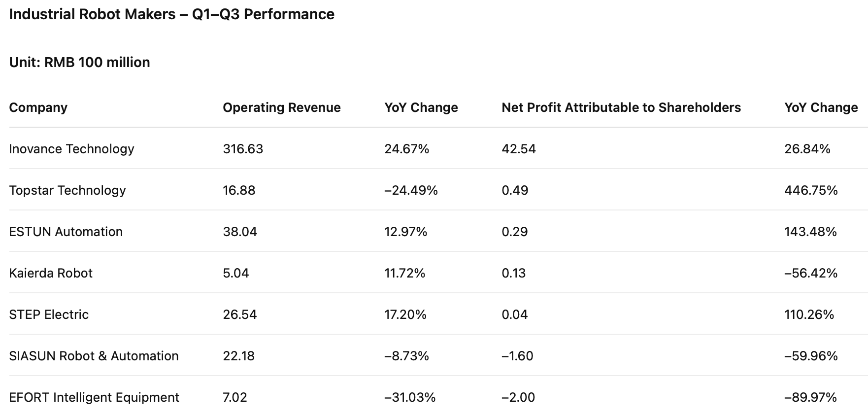Click the Kaierda Robot company name
Viewport: 868px width, 418px height.
point(51,273)
